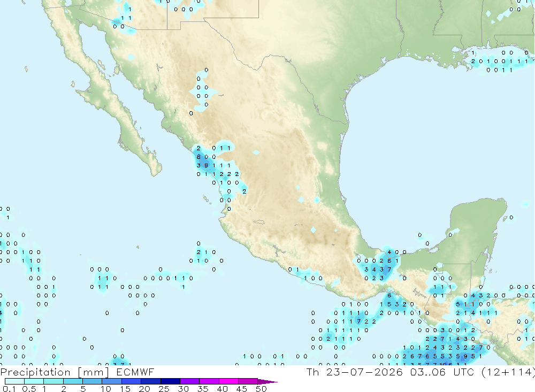Click the 20–25 mm dark blue legend swatch
This screenshot has width=535, height=392.
click(x=151, y=381)
